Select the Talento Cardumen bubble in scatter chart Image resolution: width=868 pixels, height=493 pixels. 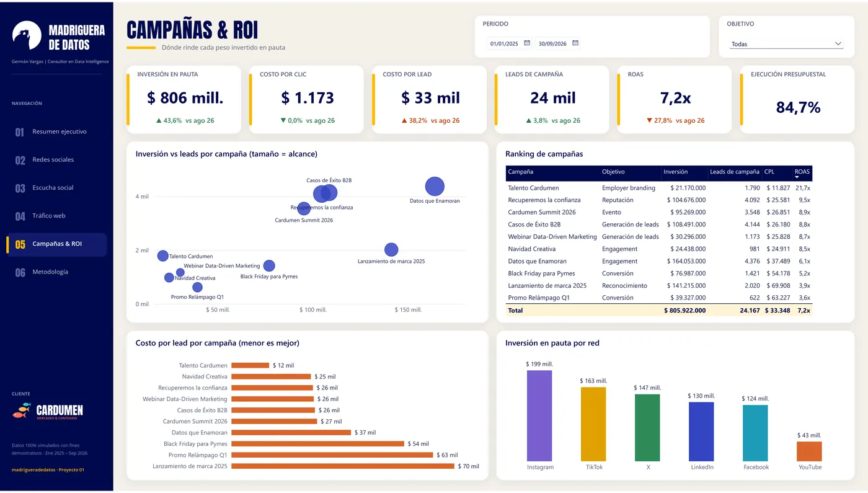[x=162, y=255]
